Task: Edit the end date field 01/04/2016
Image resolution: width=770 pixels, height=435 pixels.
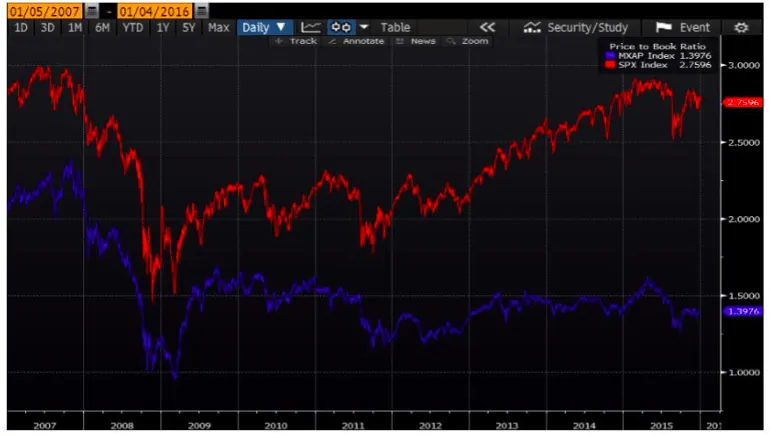Action: pos(154,11)
